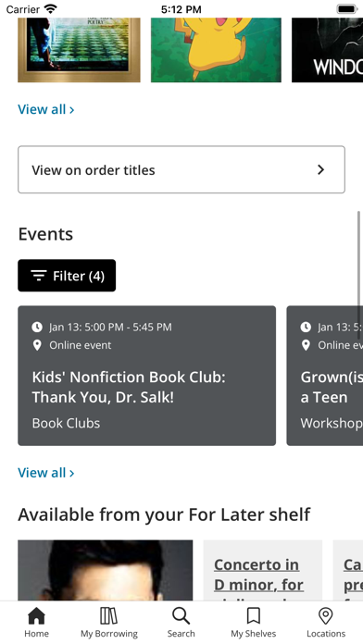Screen dimensions: 363x644
Task: Tap the Locations pin icon
Action: pos(326,616)
